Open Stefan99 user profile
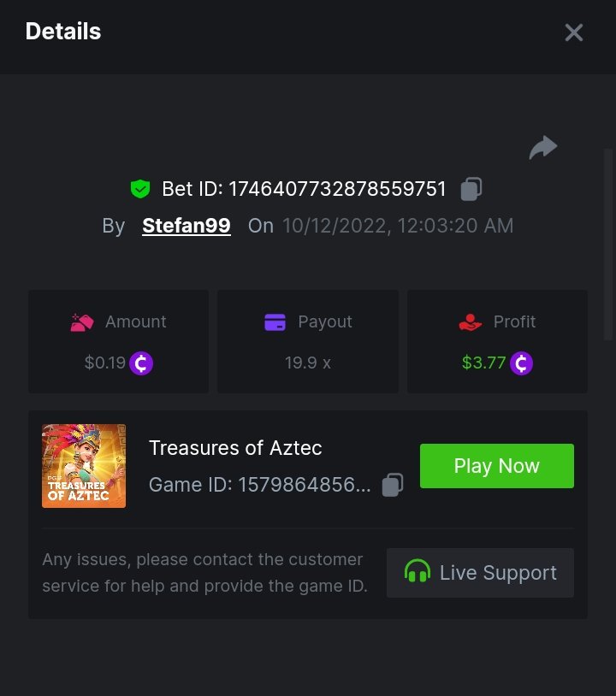Viewport: 616px width, 696px height. pos(187,226)
